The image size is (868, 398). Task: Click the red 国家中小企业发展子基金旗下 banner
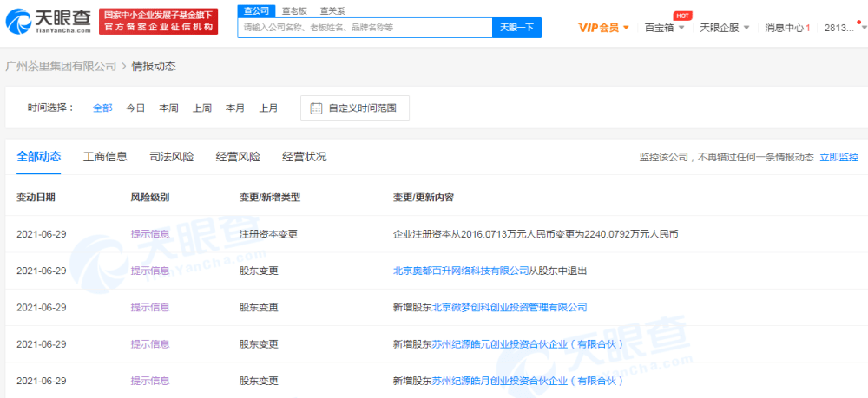158,22
